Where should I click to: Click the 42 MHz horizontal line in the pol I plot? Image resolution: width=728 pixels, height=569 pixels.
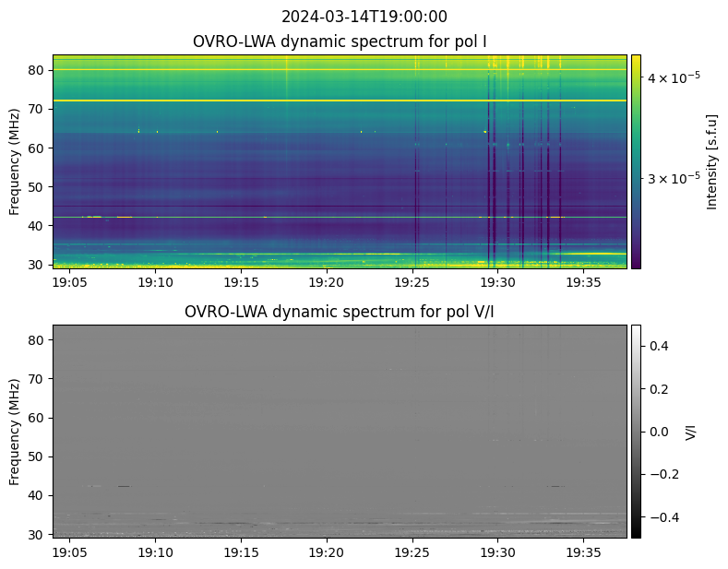tap(340, 217)
